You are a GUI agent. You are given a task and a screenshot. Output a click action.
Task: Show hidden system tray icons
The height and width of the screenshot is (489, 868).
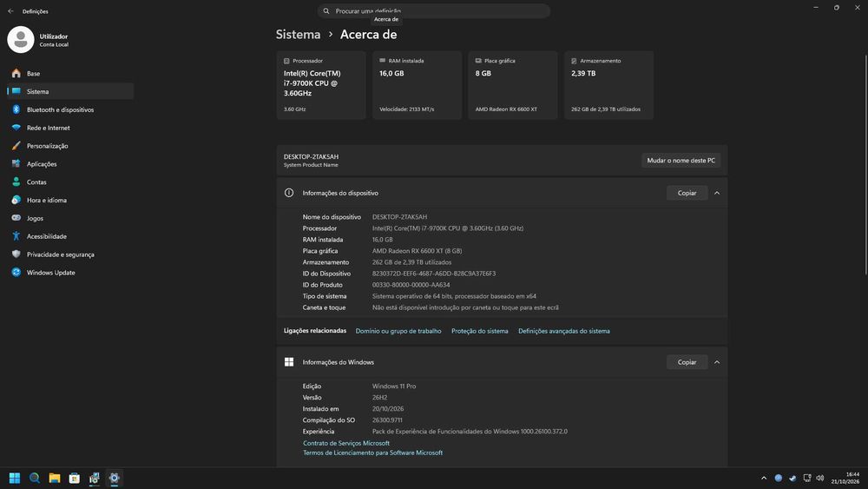[764, 478]
